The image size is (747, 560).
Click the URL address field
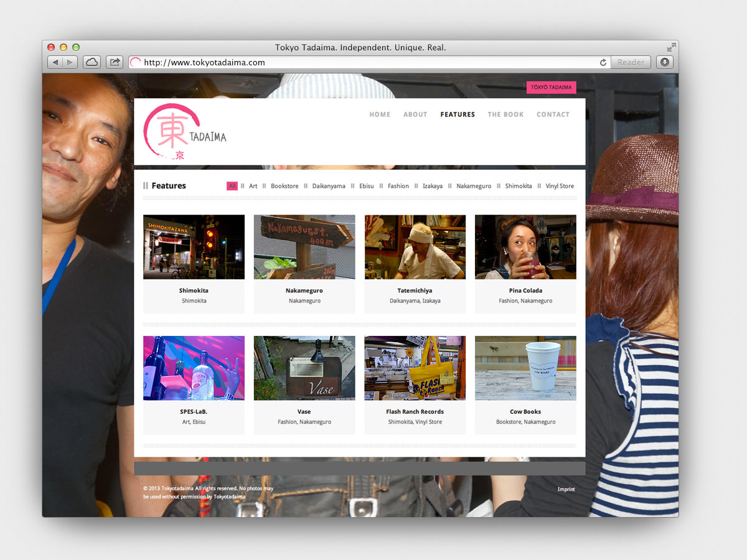(367, 62)
